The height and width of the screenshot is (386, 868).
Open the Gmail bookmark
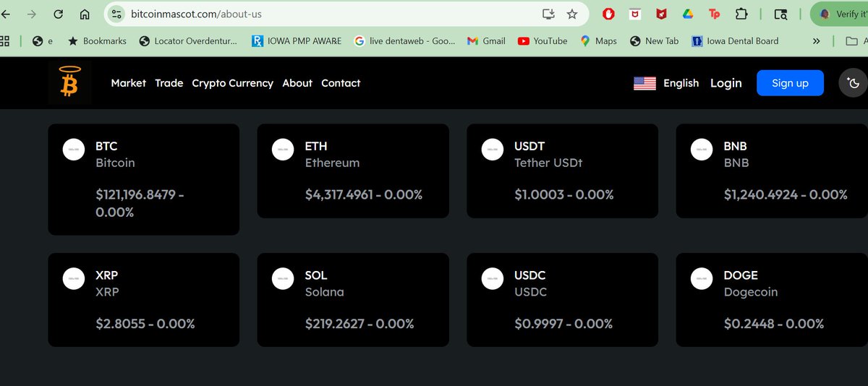tap(486, 41)
